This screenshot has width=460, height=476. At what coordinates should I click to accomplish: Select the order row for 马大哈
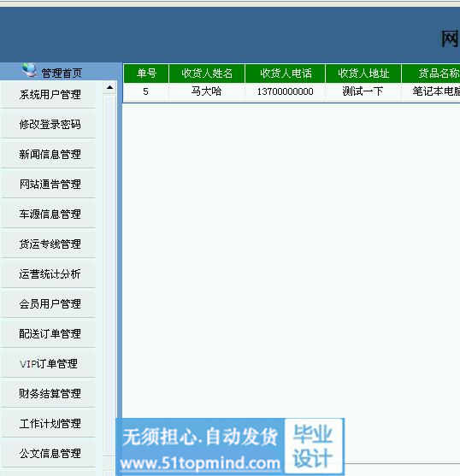coord(292,91)
